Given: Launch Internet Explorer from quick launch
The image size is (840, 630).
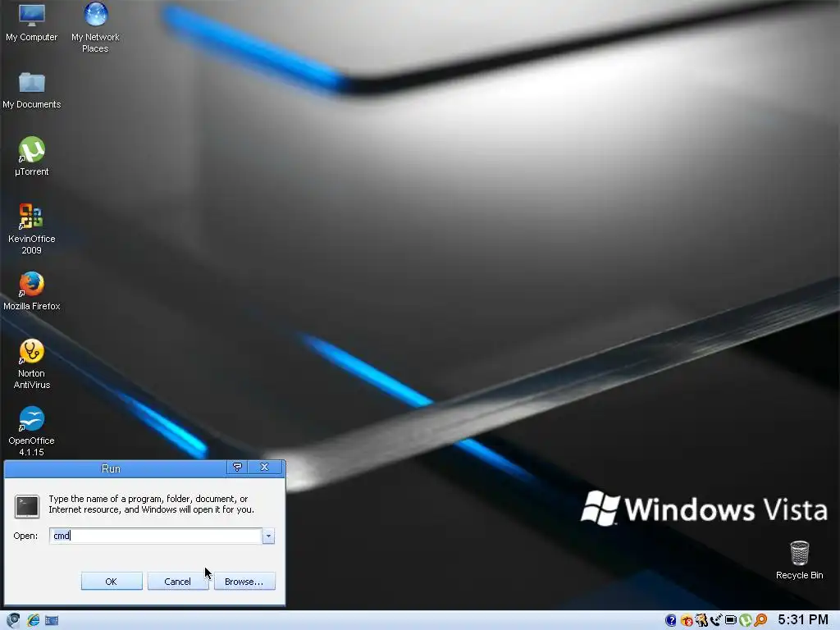Looking at the screenshot, I should click(33, 620).
